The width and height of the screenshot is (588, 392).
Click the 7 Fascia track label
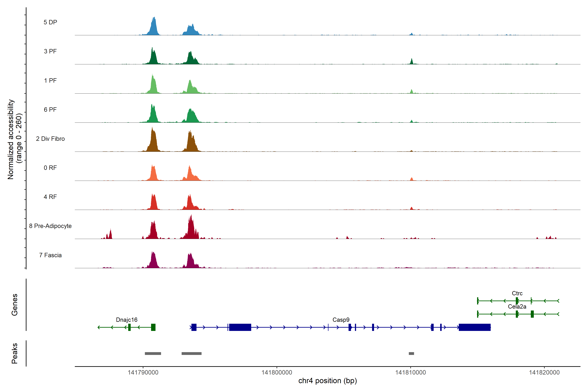coord(50,255)
